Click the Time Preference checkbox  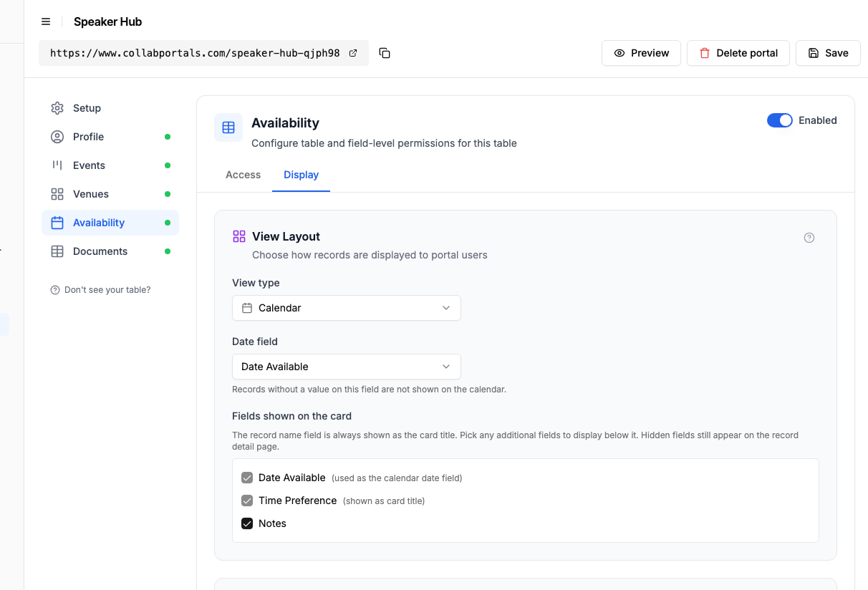click(x=247, y=500)
